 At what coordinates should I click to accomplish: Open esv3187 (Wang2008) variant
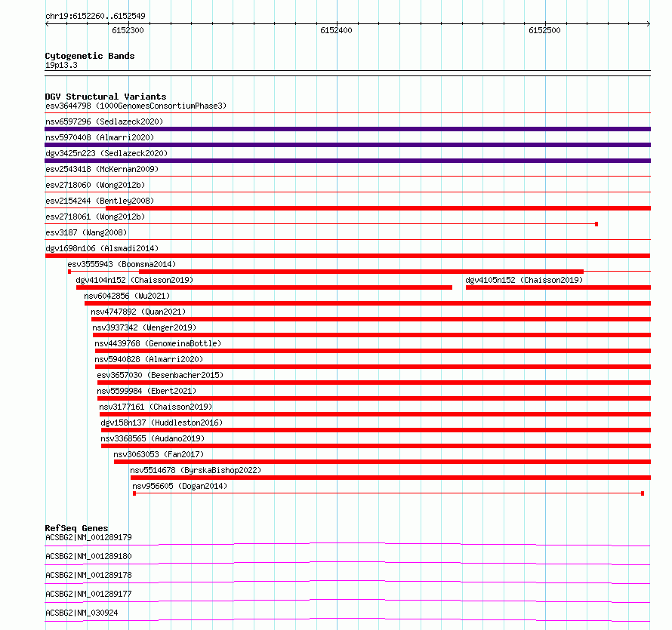[86, 232]
